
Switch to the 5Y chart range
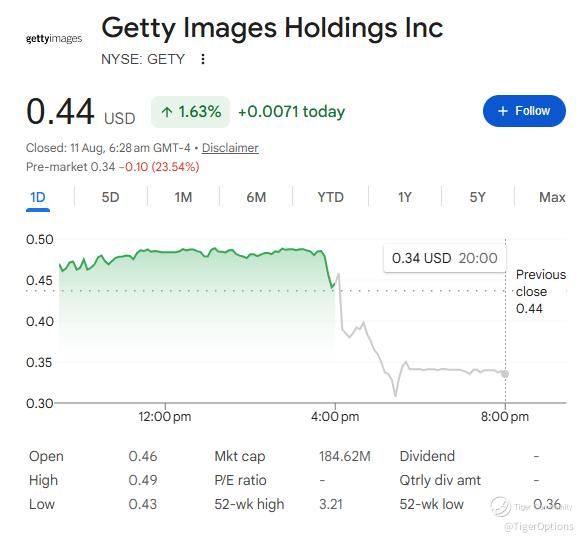click(477, 197)
